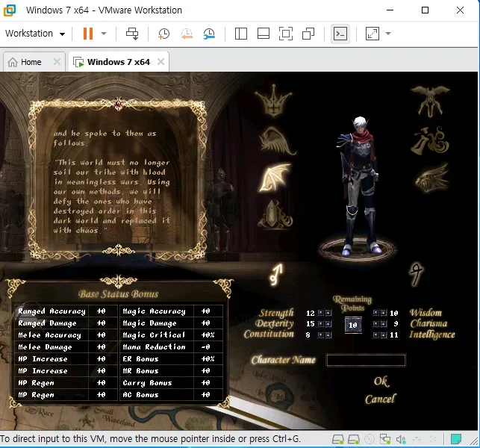This screenshot has height=448, width=480.
Task: Click the elf character model preview
Action: 360,186
